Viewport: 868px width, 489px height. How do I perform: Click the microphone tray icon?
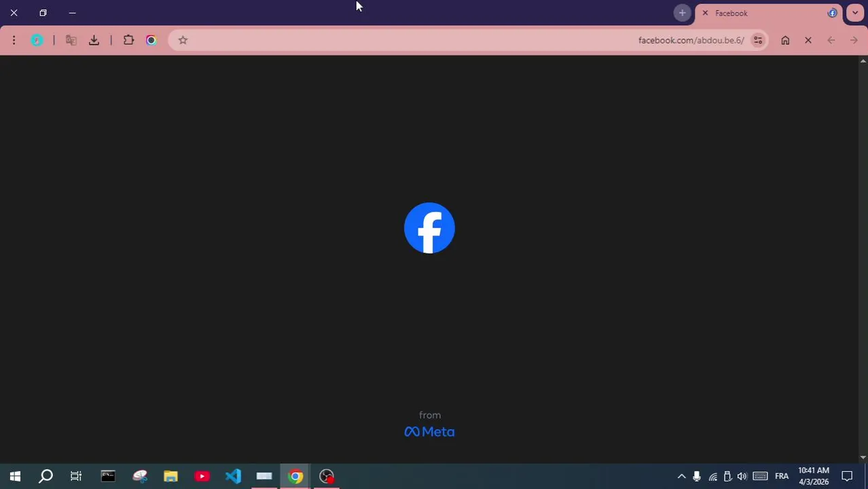point(697,476)
